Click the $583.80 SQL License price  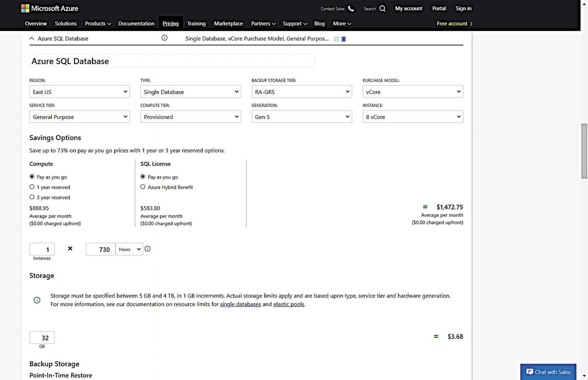pos(150,208)
